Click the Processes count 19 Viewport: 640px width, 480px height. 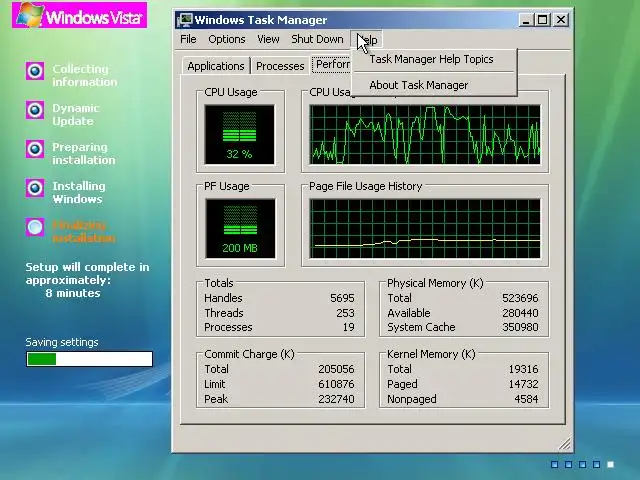pos(349,327)
